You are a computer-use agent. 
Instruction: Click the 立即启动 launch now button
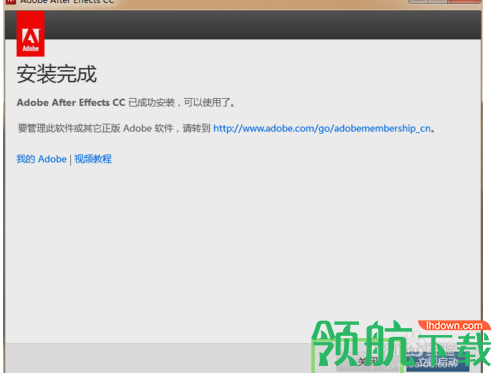(x=437, y=362)
